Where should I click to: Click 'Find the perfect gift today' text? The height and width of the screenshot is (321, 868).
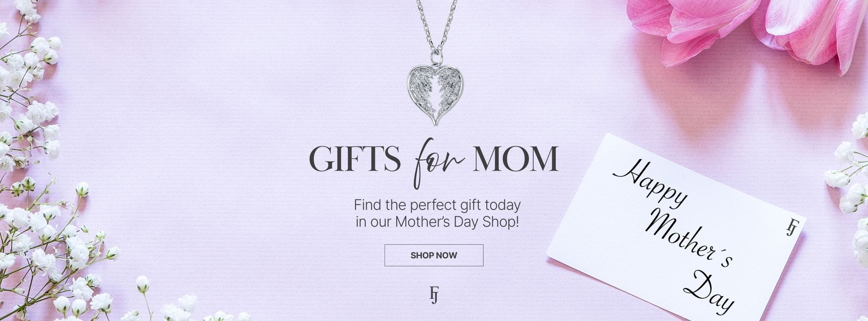[437, 205]
